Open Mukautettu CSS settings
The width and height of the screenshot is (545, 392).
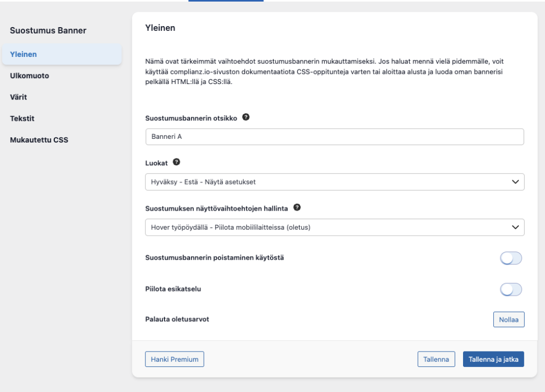[x=39, y=140]
